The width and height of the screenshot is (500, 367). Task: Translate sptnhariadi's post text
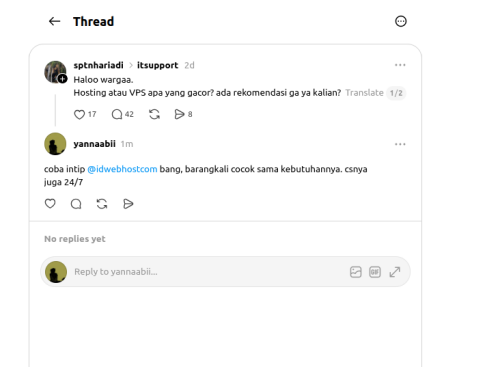(x=364, y=93)
